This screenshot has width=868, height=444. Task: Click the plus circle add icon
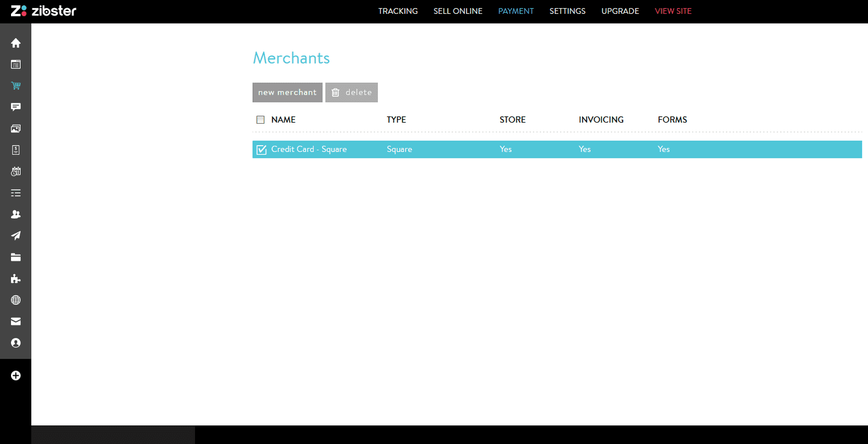coord(16,376)
